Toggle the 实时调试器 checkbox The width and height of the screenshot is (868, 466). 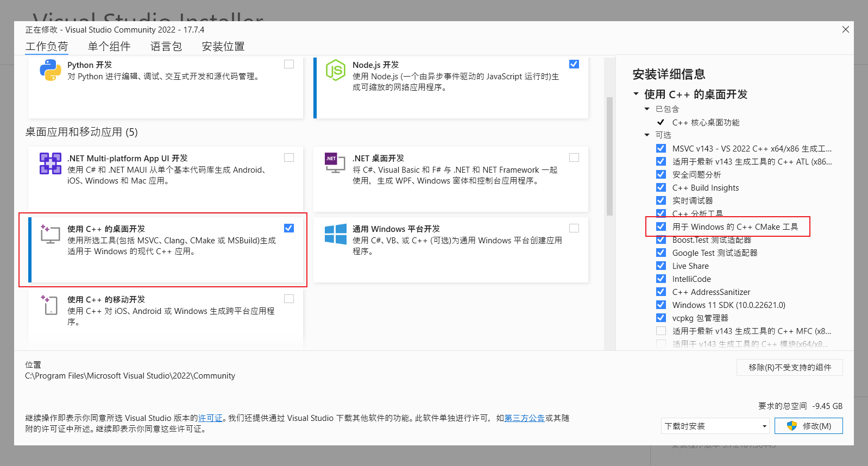point(661,200)
